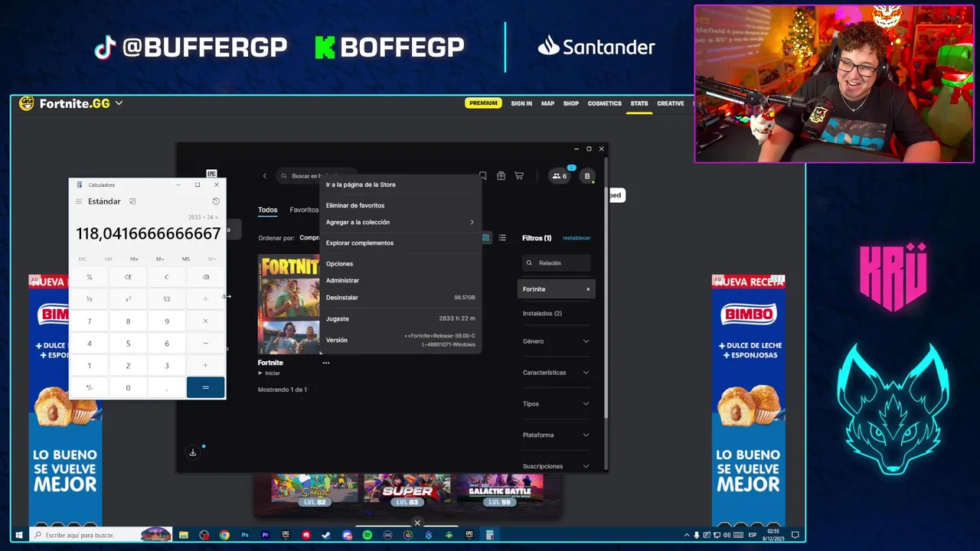Open the gift icon in the launcher header
The height and width of the screenshot is (551, 980).
coord(501,176)
